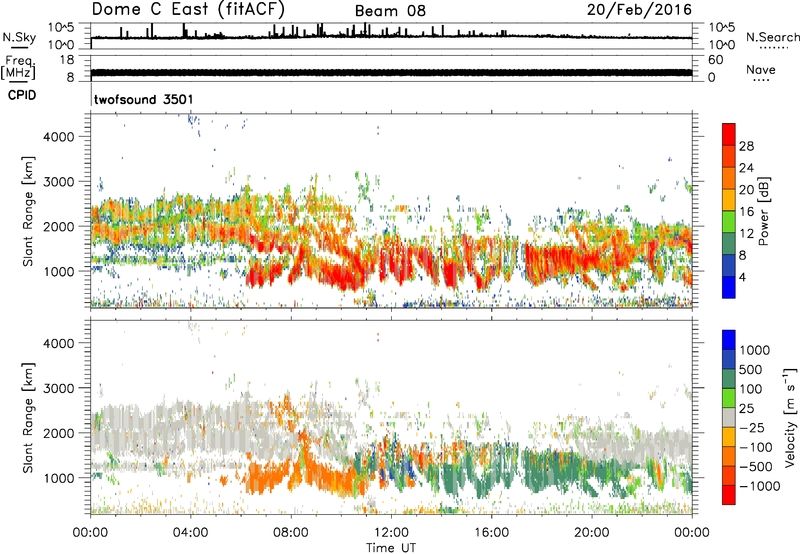Viewport: 800px width, 554px height.
Task: Click the 4 label on the Power color bar
Action: (x=743, y=278)
